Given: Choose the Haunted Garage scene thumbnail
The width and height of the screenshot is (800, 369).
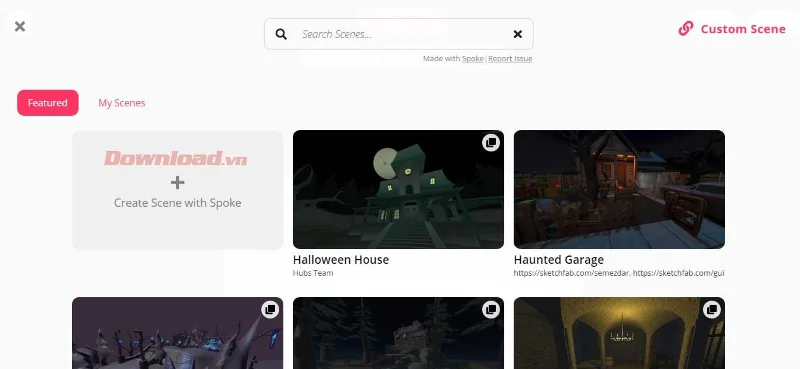Looking at the screenshot, I should click(x=619, y=189).
